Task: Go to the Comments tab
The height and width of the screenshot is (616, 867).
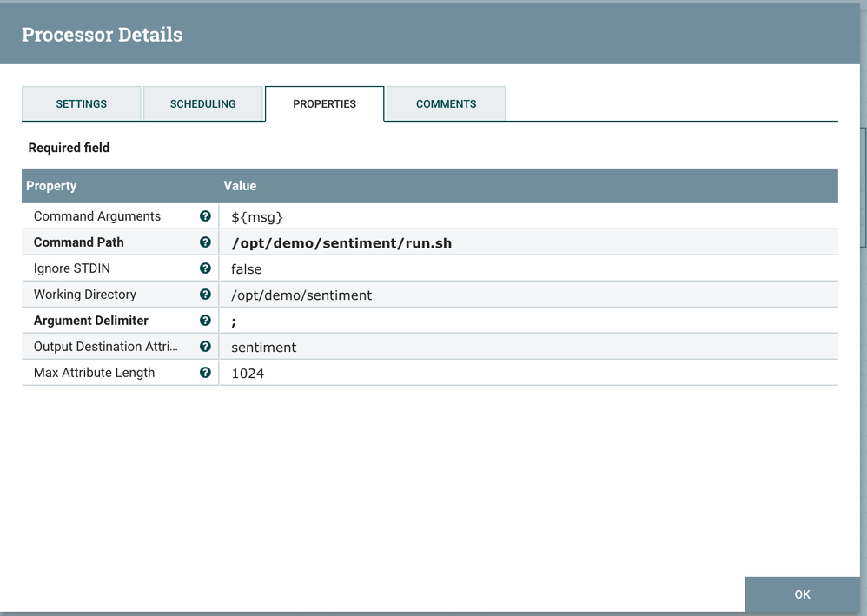Action: point(446,103)
